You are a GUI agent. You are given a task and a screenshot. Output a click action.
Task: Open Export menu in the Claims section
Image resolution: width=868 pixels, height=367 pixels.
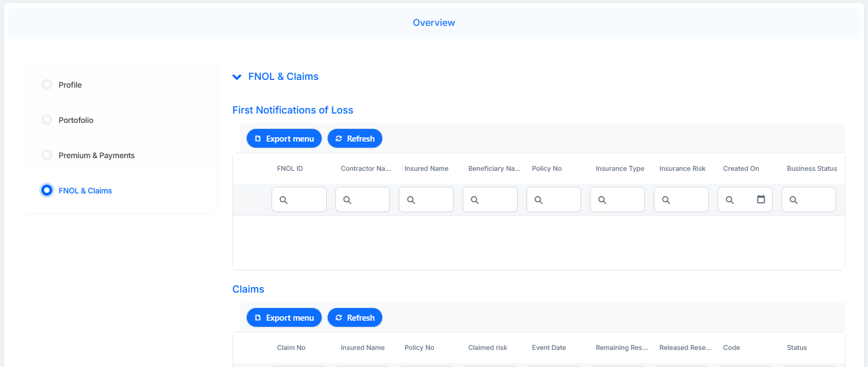tap(284, 317)
